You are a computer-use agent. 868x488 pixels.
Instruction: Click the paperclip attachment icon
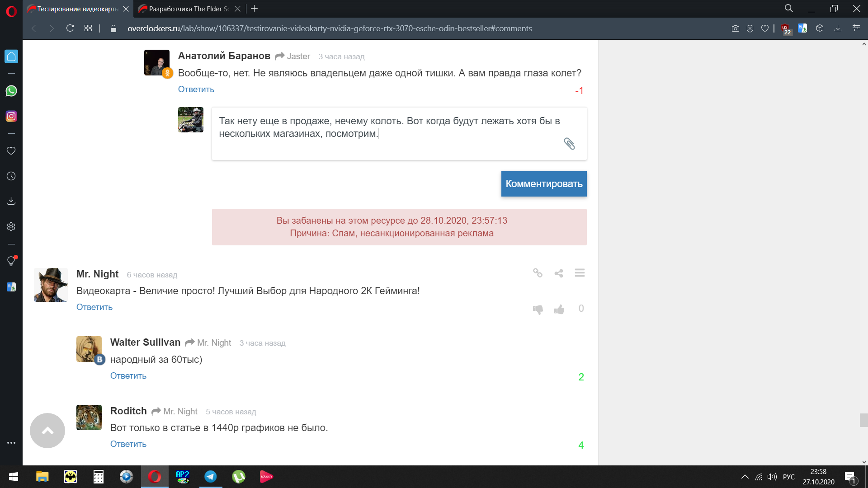[569, 144]
